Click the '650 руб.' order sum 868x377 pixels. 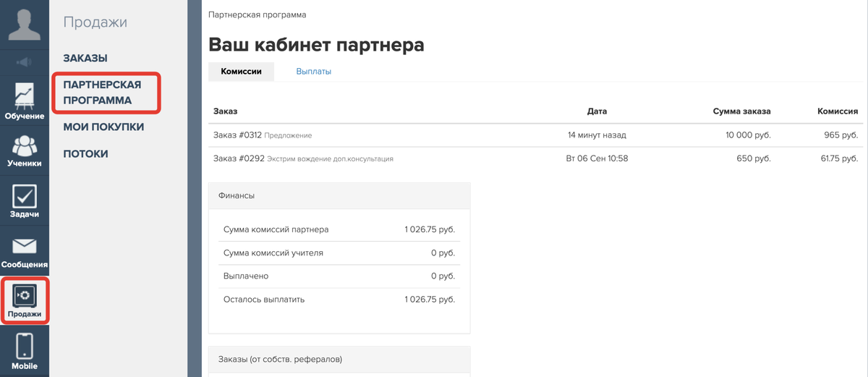tap(754, 158)
